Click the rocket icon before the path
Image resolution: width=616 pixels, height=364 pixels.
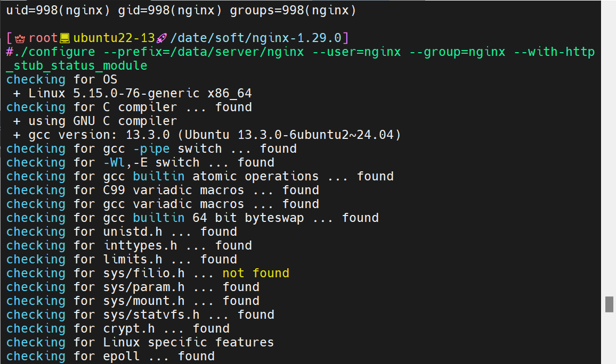tap(162, 38)
